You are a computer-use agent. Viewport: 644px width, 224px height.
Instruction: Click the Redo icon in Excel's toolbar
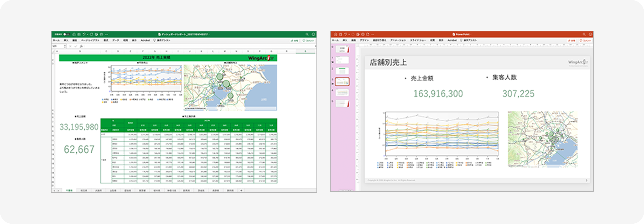point(91,34)
